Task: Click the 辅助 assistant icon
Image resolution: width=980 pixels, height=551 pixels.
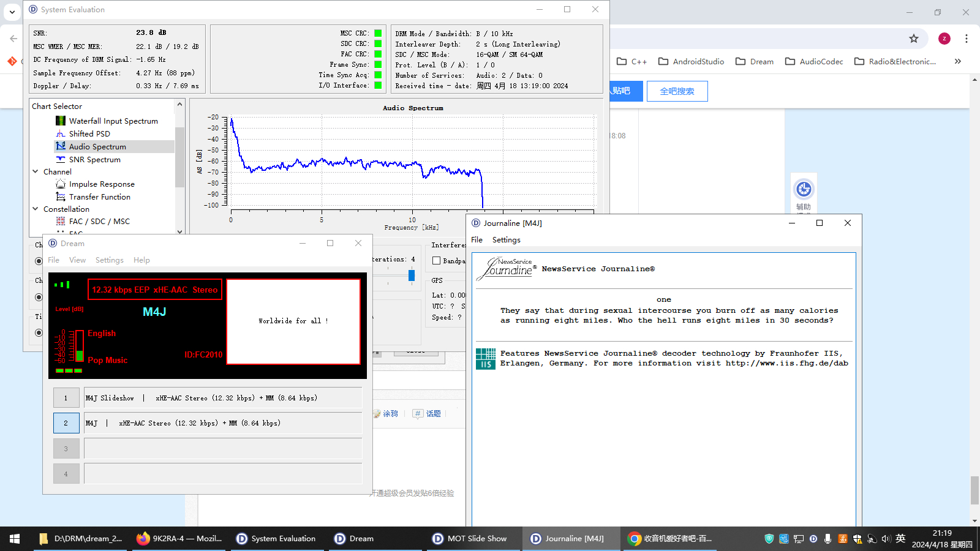Action: [x=804, y=189]
